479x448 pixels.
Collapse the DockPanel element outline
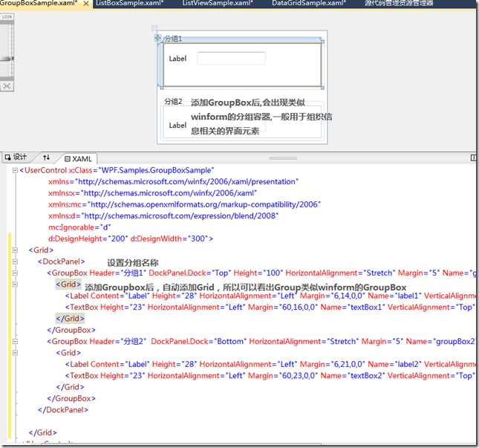tap(15, 262)
